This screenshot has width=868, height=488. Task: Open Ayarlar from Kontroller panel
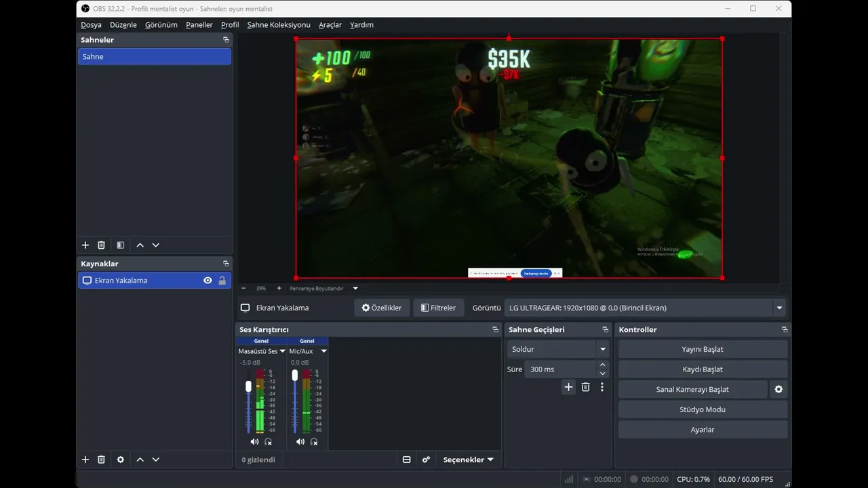pos(703,430)
